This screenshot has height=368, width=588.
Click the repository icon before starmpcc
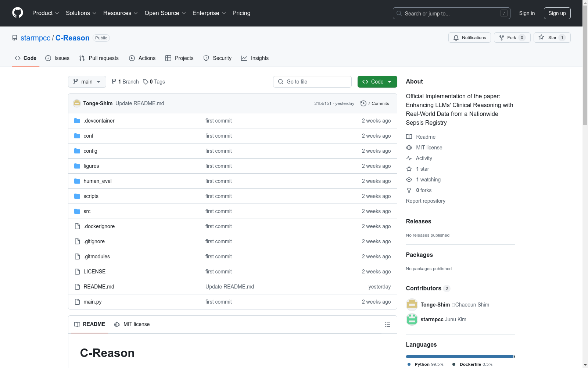pos(15,38)
